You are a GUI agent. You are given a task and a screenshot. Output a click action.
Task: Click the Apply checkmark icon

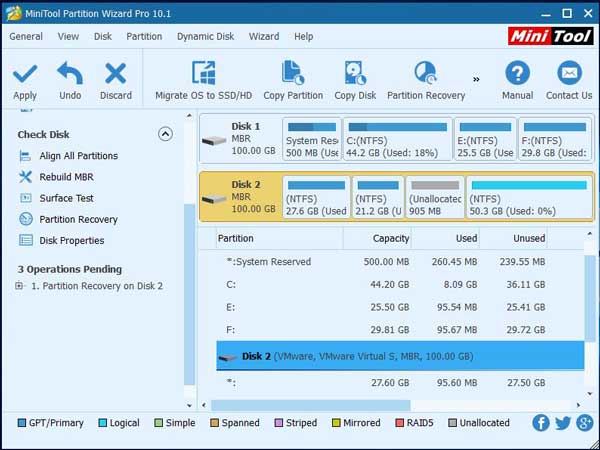25,74
